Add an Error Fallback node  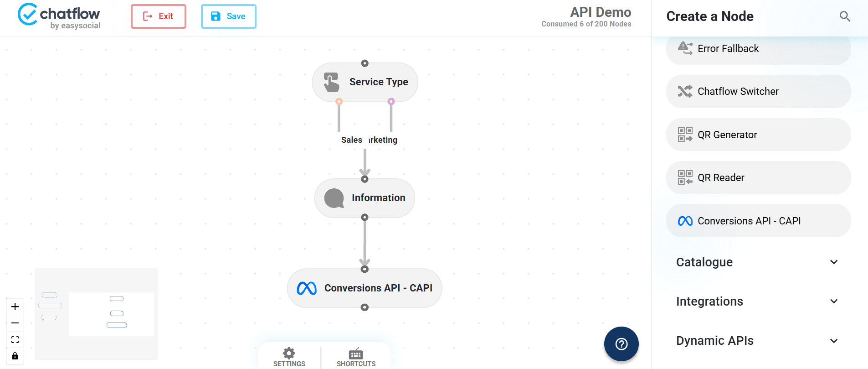(758, 48)
